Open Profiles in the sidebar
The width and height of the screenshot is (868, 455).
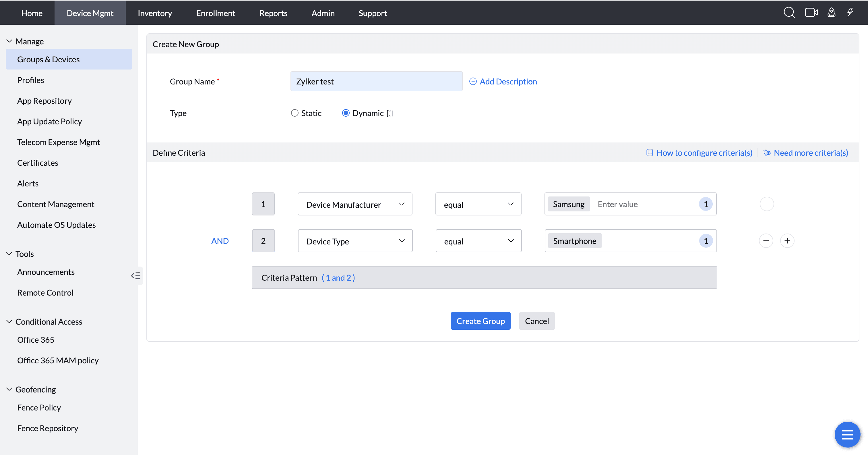point(31,80)
